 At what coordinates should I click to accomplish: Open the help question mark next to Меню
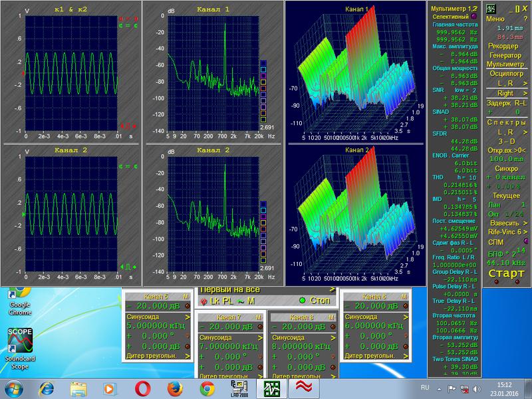pyautogui.click(x=525, y=19)
